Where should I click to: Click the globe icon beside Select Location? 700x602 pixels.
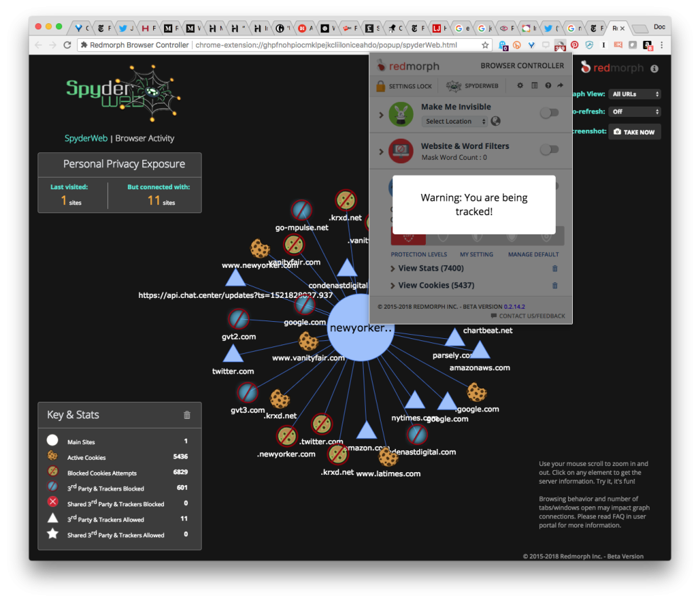click(496, 121)
